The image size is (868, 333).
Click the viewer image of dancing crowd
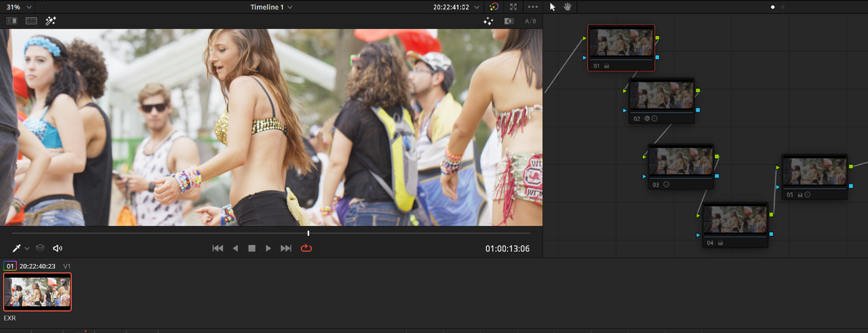[x=271, y=128]
